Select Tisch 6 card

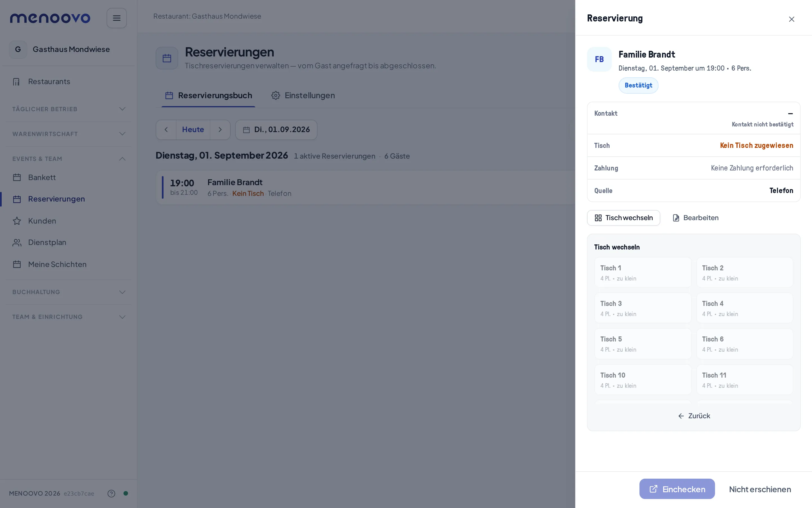coord(745,344)
